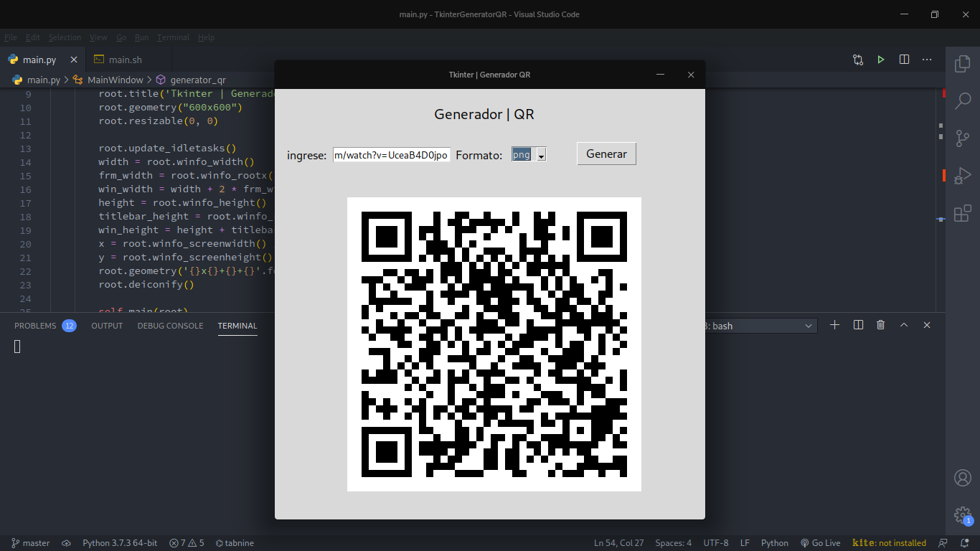Viewport: 980px width, 551px height.
Task: Maximize the panel with up chevron
Action: [904, 325]
